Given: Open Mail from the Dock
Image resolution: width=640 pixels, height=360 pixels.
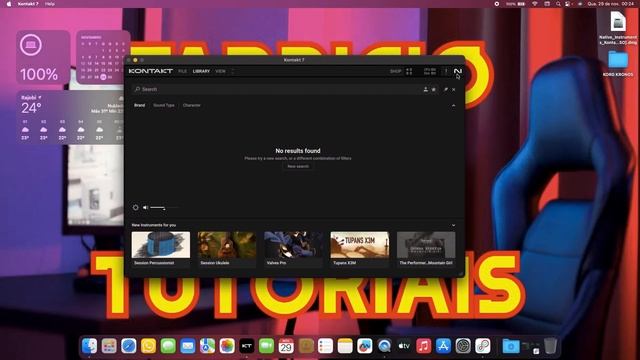Looking at the screenshot, I should pyautogui.click(x=188, y=346).
